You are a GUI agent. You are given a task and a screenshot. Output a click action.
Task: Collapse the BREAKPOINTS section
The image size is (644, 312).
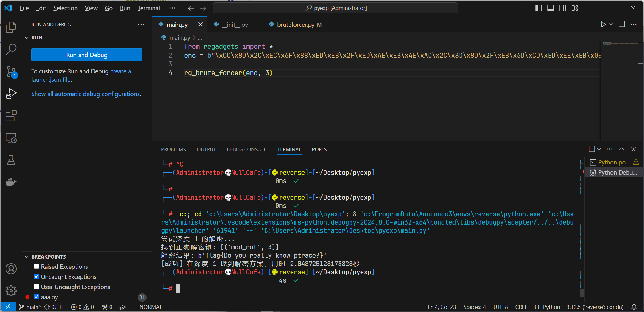pos(27,257)
